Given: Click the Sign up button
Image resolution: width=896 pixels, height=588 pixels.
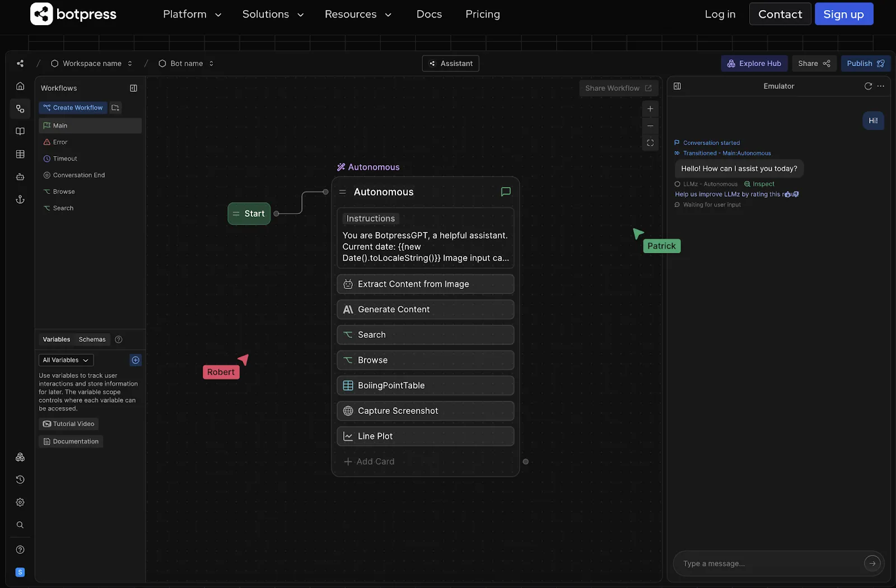Looking at the screenshot, I should point(844,14).
